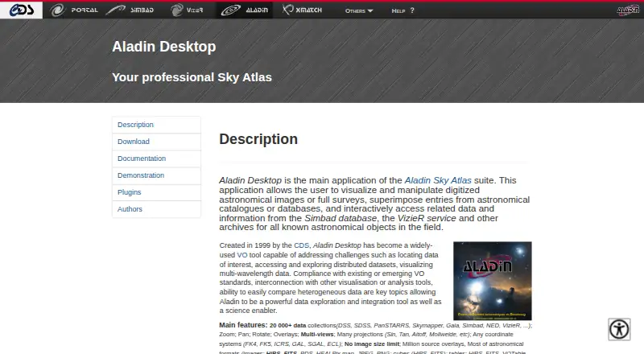Go to the Plugins section link
Screen dimensions: 644x354
coord(156,192)
